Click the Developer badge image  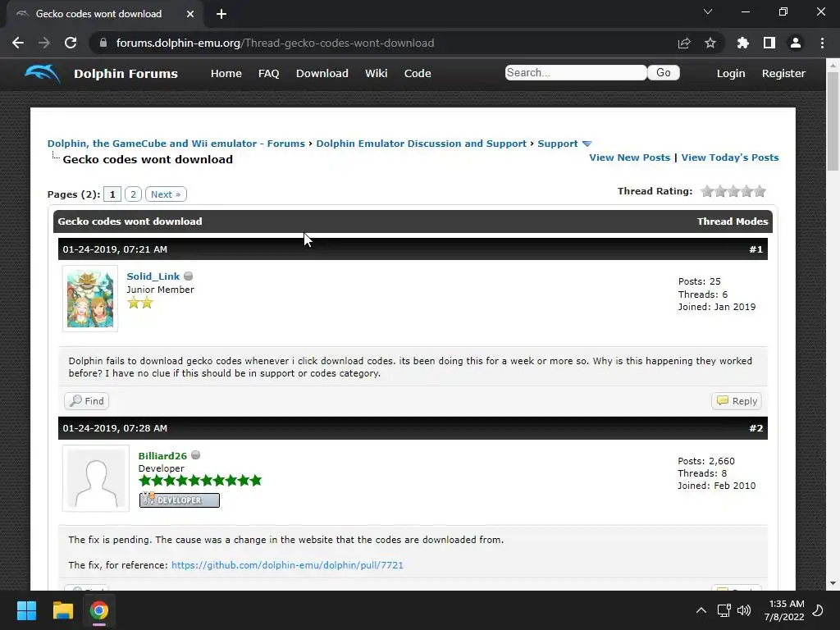click(x=180, y=500)
